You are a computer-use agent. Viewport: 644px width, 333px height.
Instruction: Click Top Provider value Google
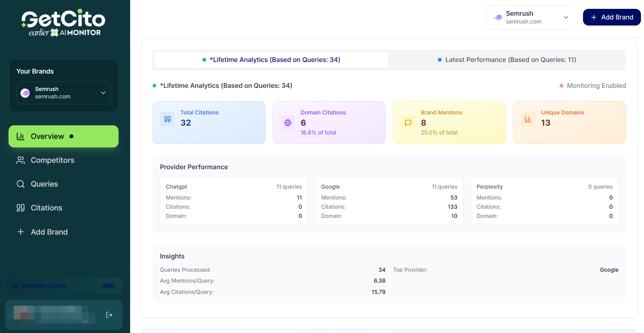pos(609,270)
